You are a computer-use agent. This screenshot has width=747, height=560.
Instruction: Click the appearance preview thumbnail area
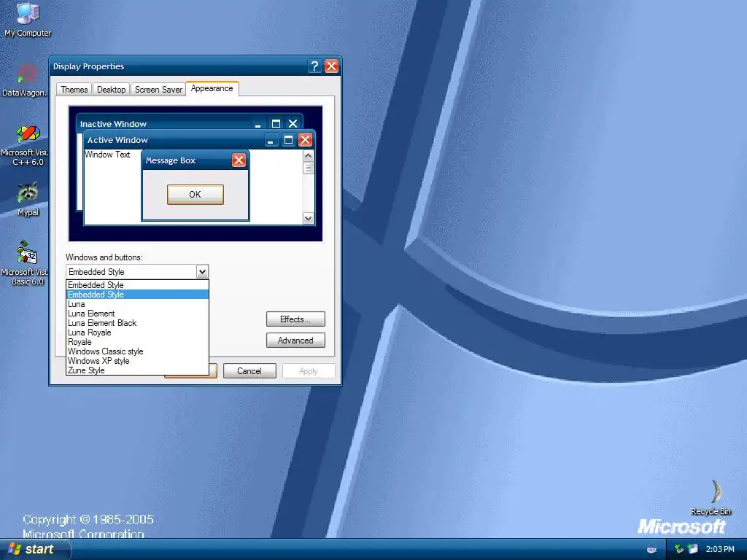coord(196,174)
